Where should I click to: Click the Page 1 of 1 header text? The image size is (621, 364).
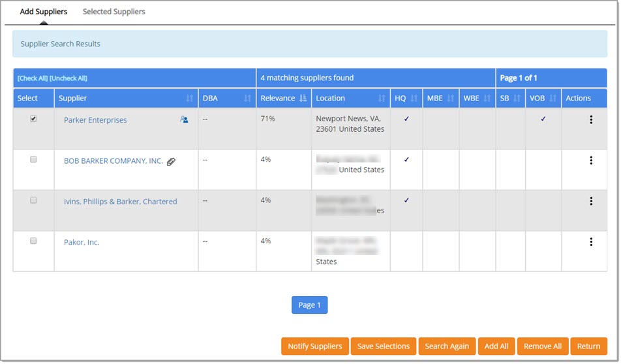(519, 78)
